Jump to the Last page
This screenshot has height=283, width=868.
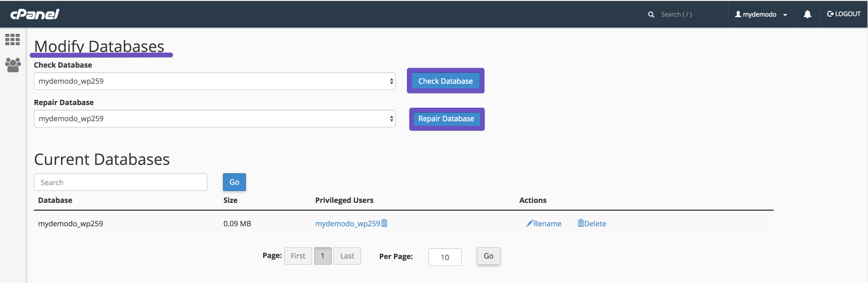tap(347, 256)
